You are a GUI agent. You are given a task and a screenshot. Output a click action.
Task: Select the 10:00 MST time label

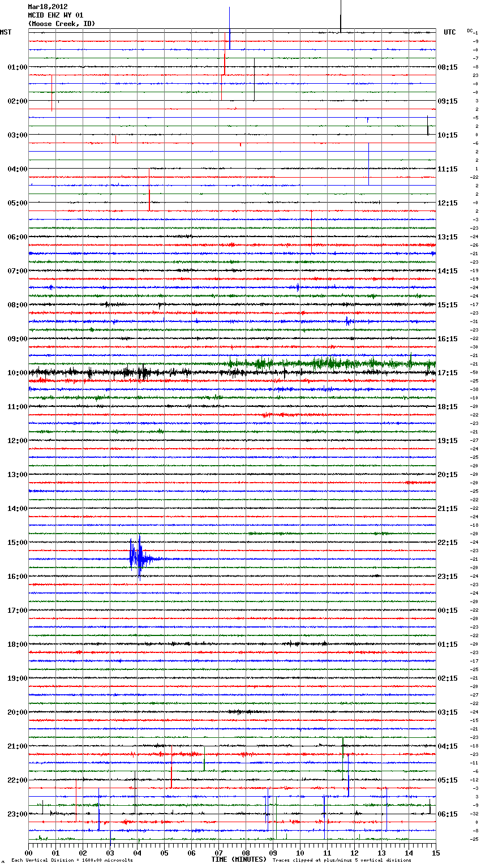[18, 373]
